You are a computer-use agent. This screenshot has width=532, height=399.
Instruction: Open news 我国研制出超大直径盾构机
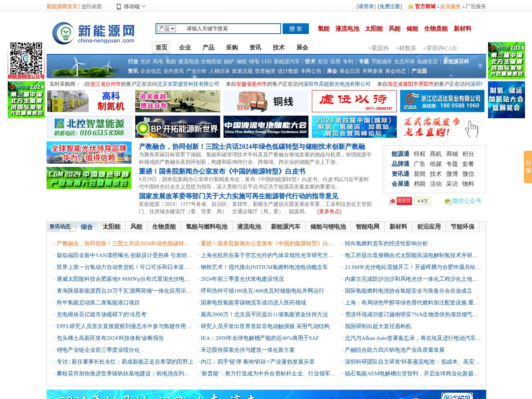pyautogui.click(x=378, y=326)
